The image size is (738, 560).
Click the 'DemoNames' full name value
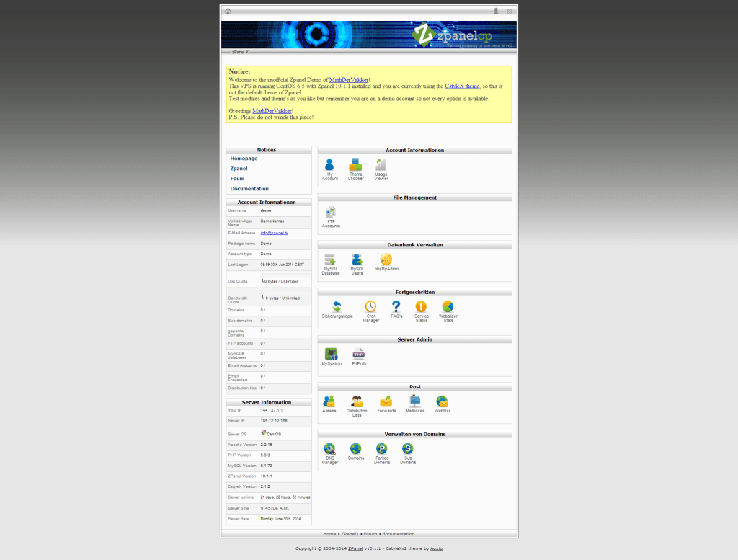point(272,221)
